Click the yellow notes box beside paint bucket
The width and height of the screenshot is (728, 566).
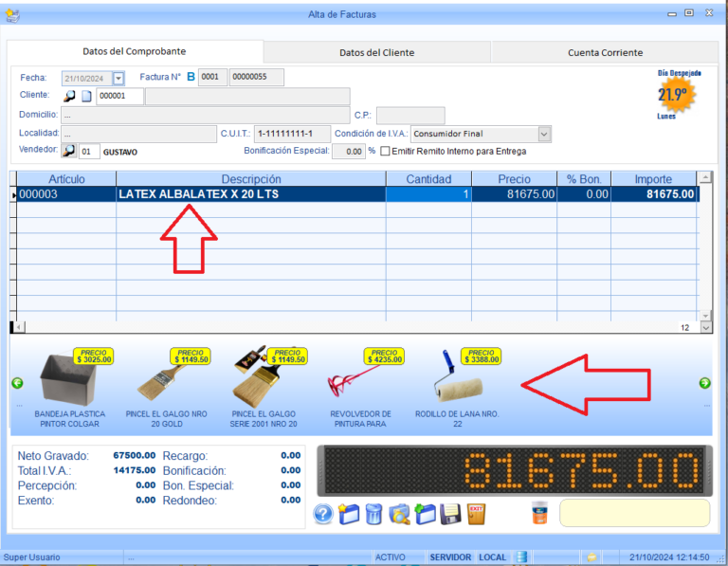(x=635, y=513)
